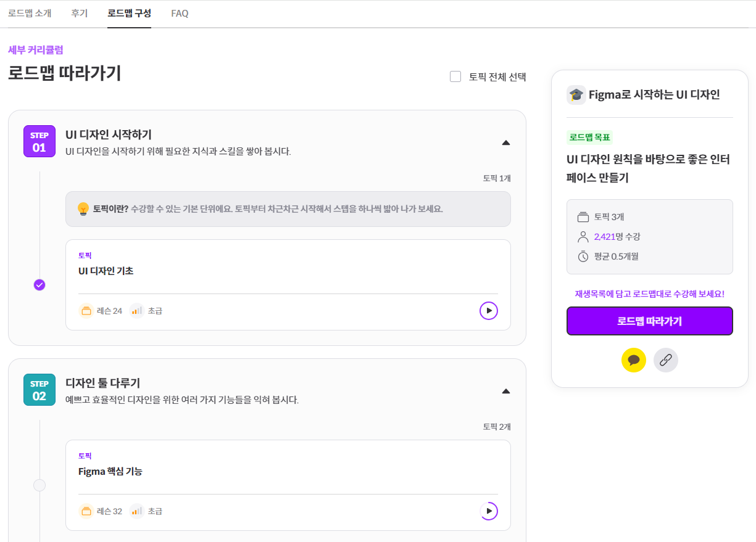This screenshot has width=756, height=542.
Task: Click the STEP 02 teal badge
Action: (x=39, y=390)
